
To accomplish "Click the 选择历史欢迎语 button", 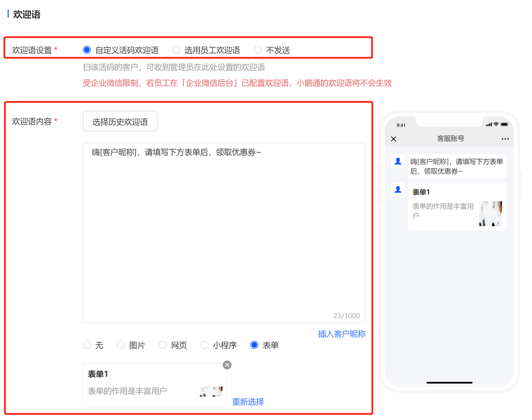I will coord(120,121).
